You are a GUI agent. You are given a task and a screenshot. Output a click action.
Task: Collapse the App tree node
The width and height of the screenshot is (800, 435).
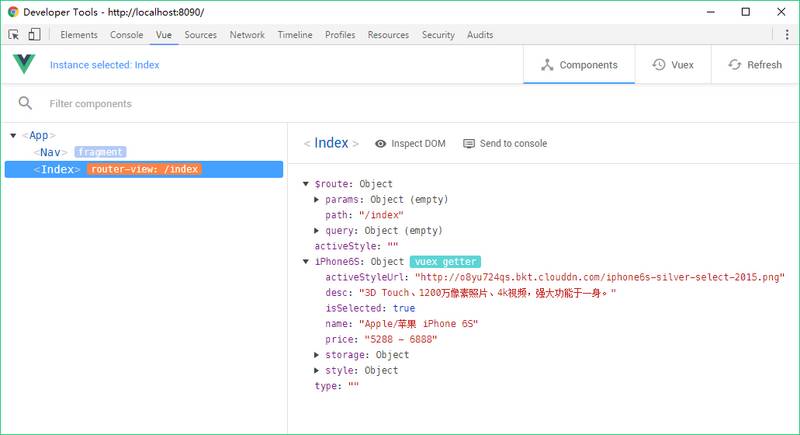[x=13, y=136]
